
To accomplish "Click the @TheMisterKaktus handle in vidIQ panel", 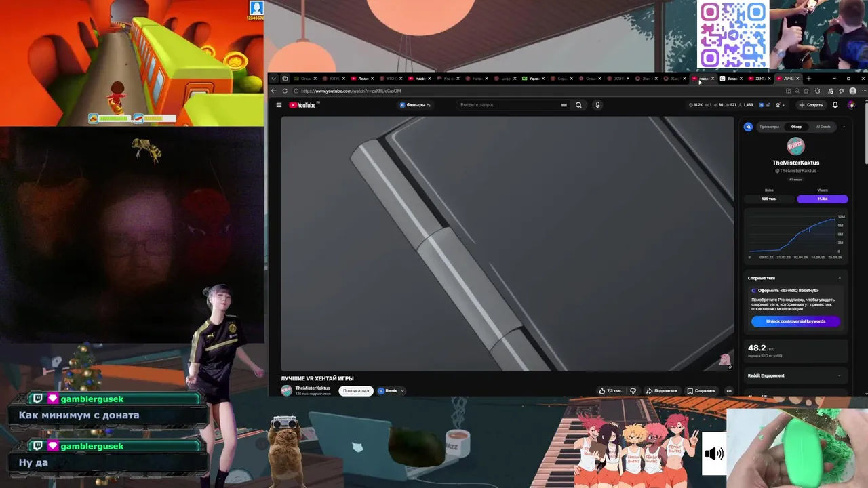I will click(795, 171).
